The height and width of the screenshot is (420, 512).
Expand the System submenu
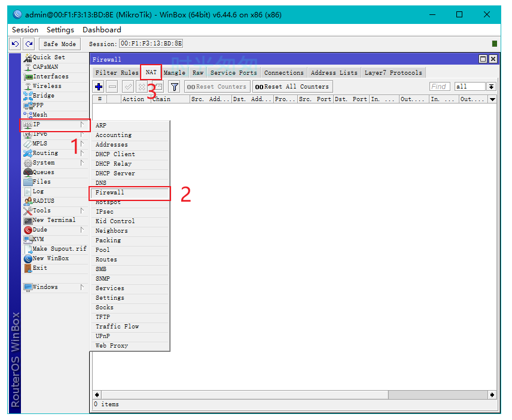point(83,163)
